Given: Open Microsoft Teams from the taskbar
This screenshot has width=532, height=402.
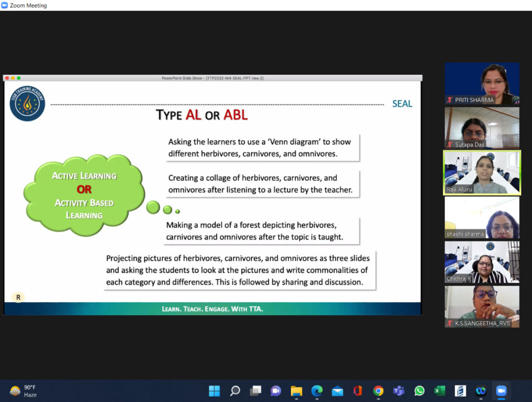Looking at the screenshot, I should point(398,391).
